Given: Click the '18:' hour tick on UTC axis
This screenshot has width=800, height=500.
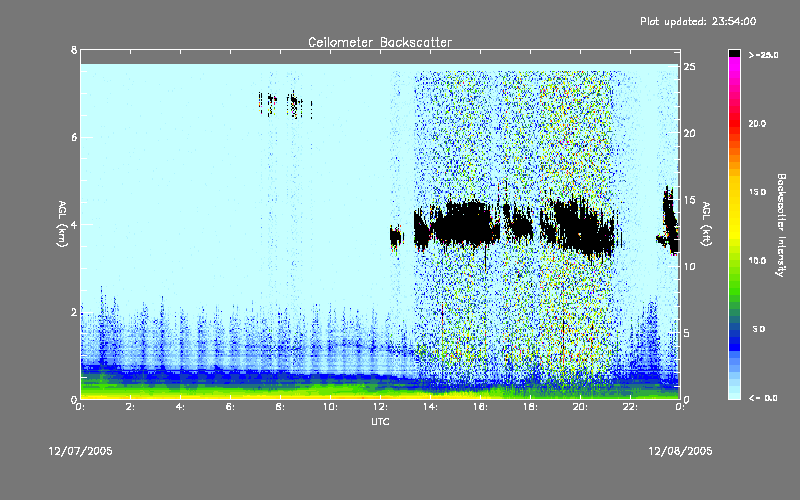Looking at the screenshot, I should (x=530, y=407).
